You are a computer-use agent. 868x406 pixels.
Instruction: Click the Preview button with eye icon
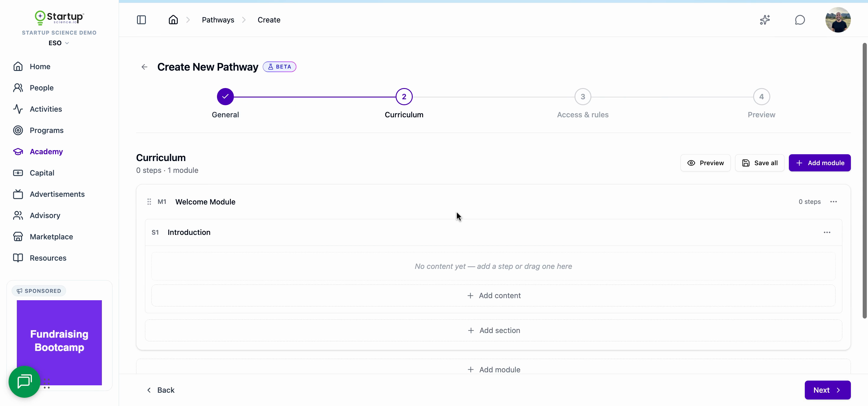705,163
